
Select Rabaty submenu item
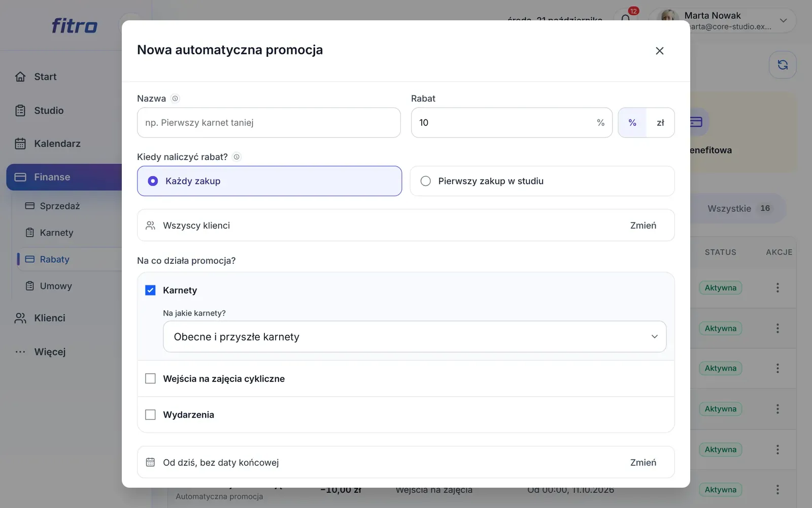tap(54, 259)
